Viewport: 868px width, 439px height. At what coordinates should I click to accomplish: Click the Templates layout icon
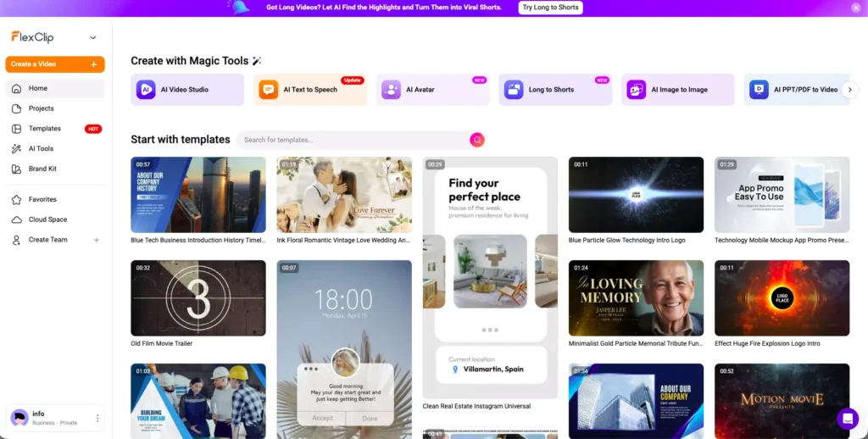17,129
